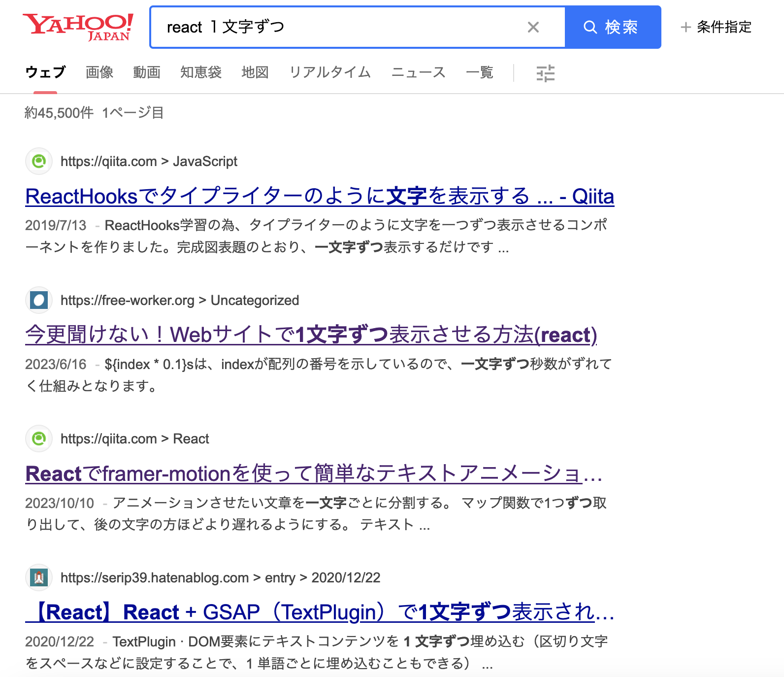The width and height of the screenshot is (784, 677).
Task: Click the Qiita favicon of the React result
Action: tap(39, 439)
